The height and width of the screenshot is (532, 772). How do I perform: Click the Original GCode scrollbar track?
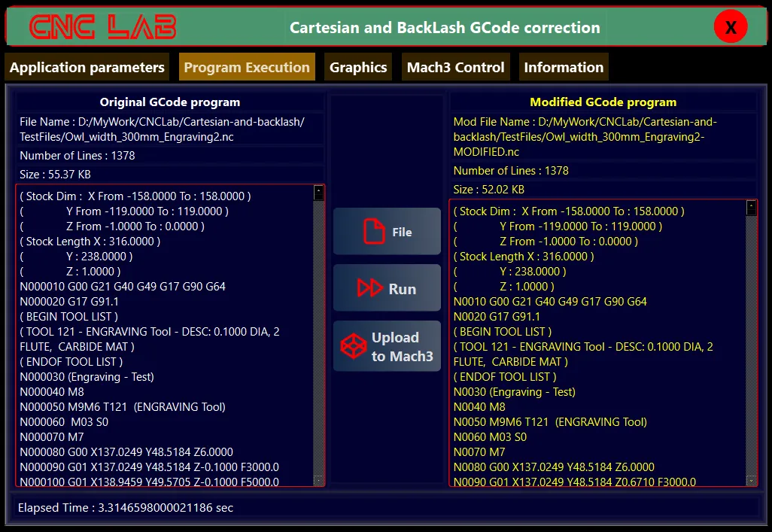(318, 339)
